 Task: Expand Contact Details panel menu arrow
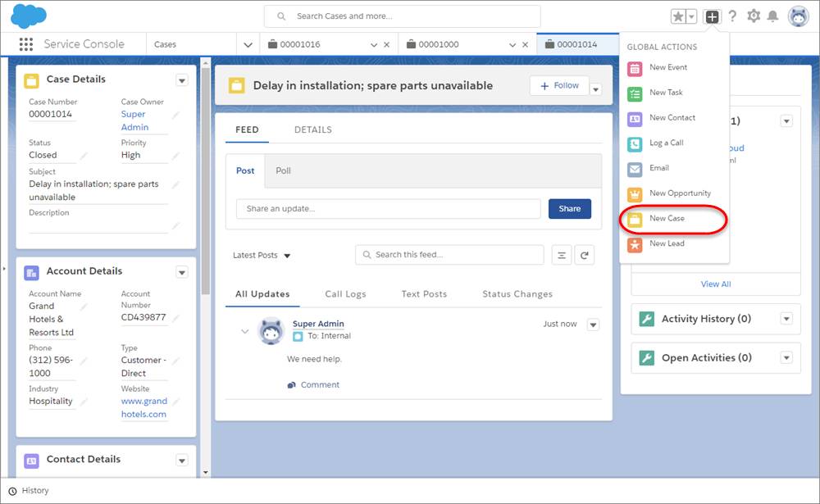click(x=181, y=461)
